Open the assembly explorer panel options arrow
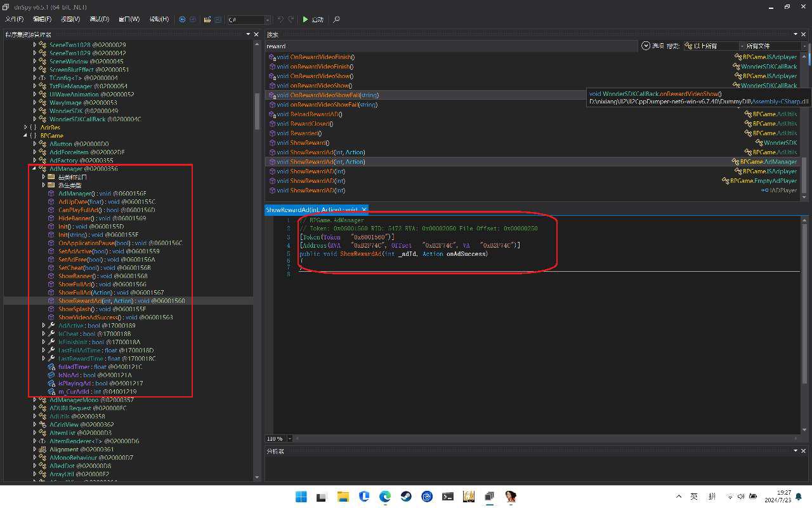This screenshot has height=508, width=812. point(249,34)
